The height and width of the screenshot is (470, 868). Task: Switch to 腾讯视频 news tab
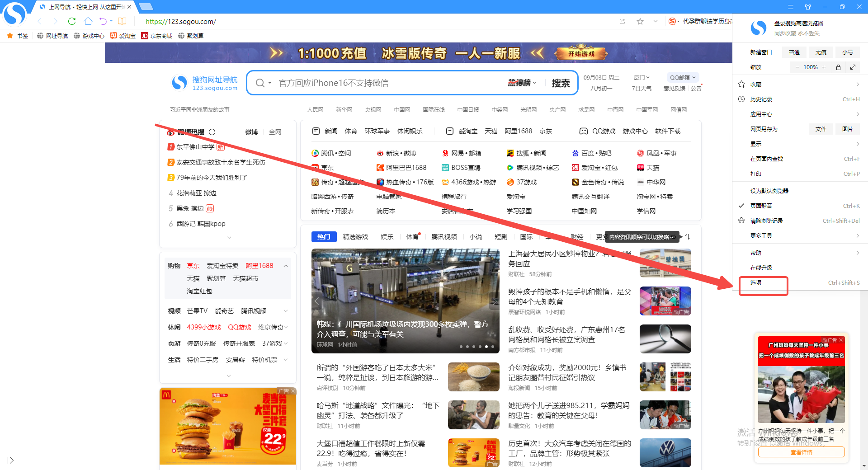pyautogui.click(x=444, y=237)
